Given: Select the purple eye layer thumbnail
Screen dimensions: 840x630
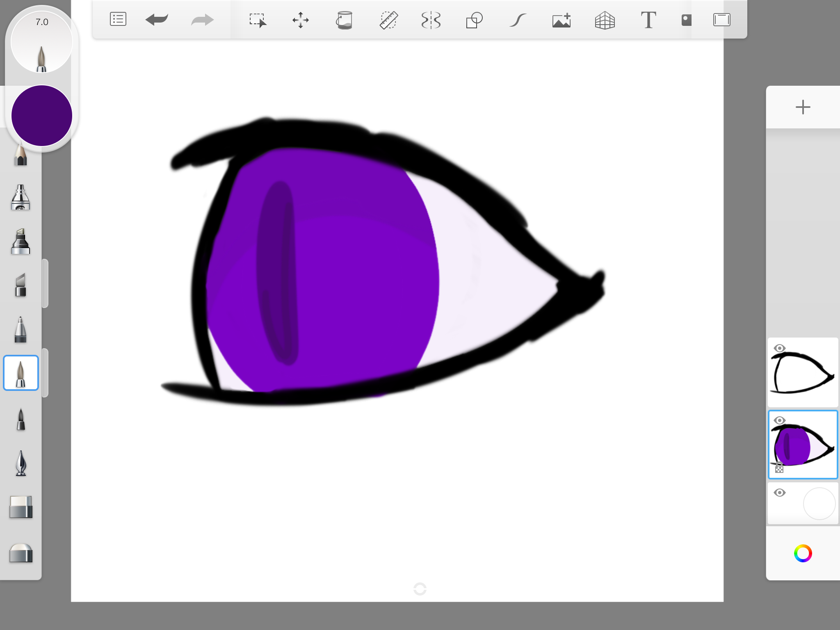Looking at the screenshot, I should (x=803, y=445).
